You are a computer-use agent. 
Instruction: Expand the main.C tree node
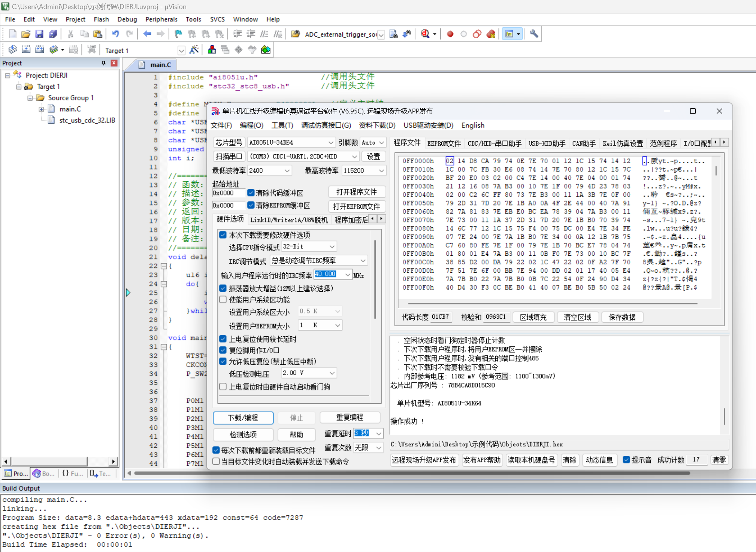[41, 109]
